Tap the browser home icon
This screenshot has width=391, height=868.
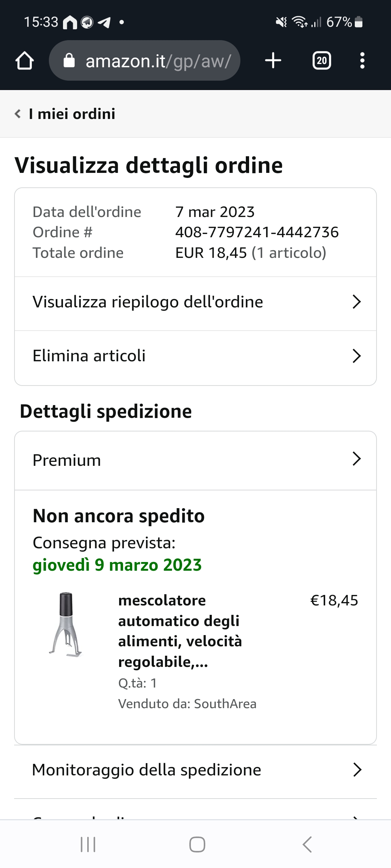click(25, 60)
